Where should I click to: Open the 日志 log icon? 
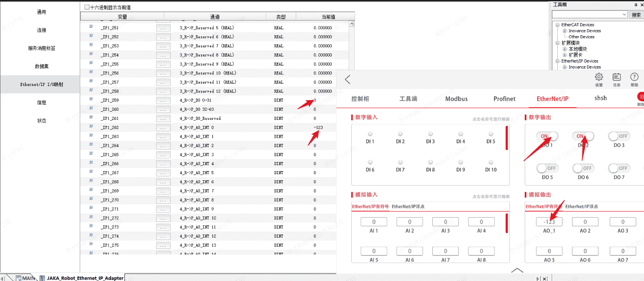coord(616,77)
